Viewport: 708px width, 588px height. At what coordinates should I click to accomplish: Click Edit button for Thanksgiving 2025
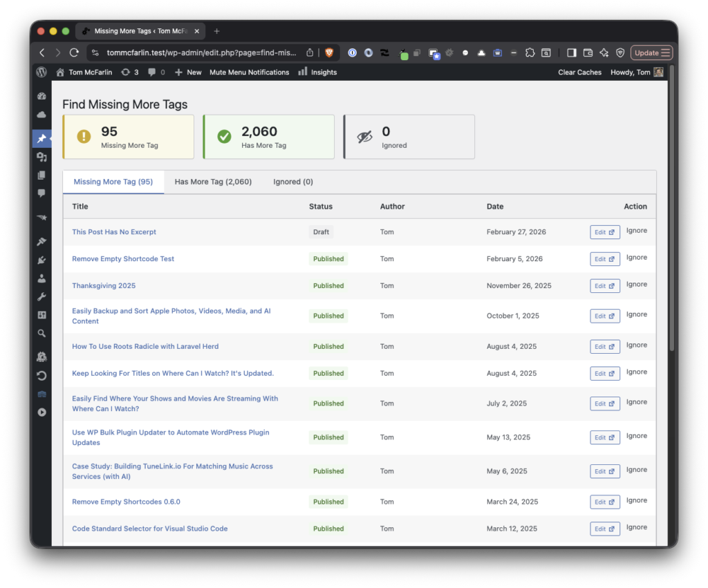604,286
